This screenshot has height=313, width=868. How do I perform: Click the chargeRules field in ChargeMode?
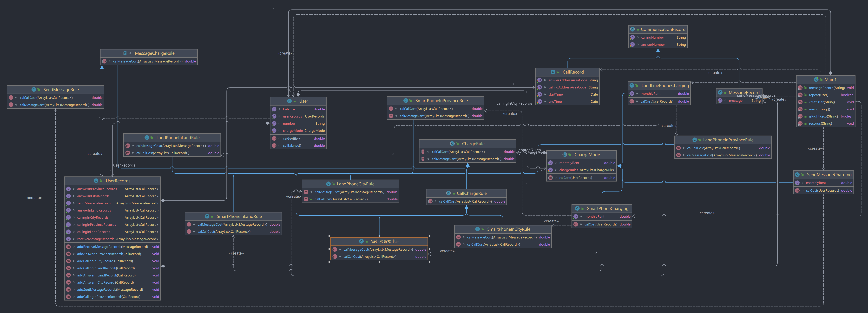(x=568, y=170)
